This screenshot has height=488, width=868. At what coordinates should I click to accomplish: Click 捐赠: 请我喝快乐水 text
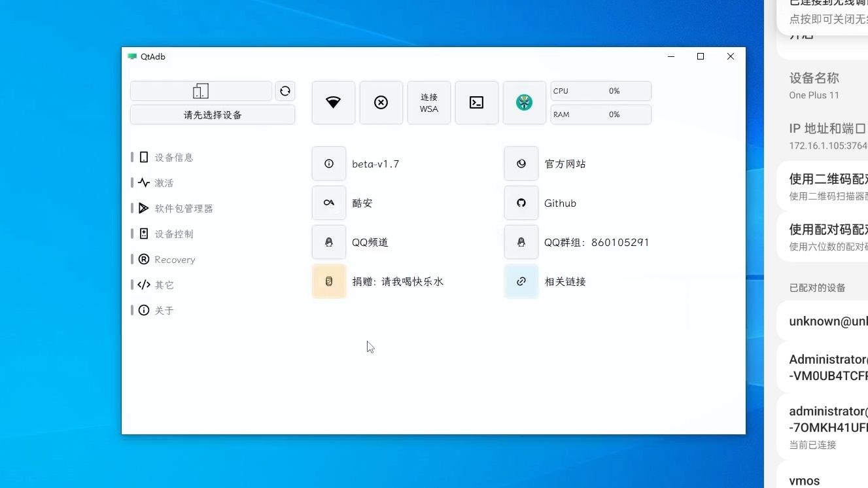click(x=398, y=282)
